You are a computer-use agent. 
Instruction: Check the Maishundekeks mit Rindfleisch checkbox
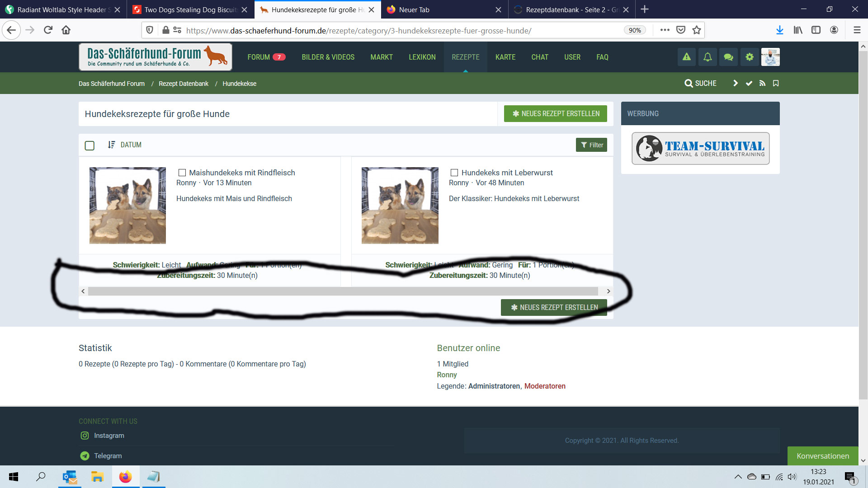[x=182, y=173]
